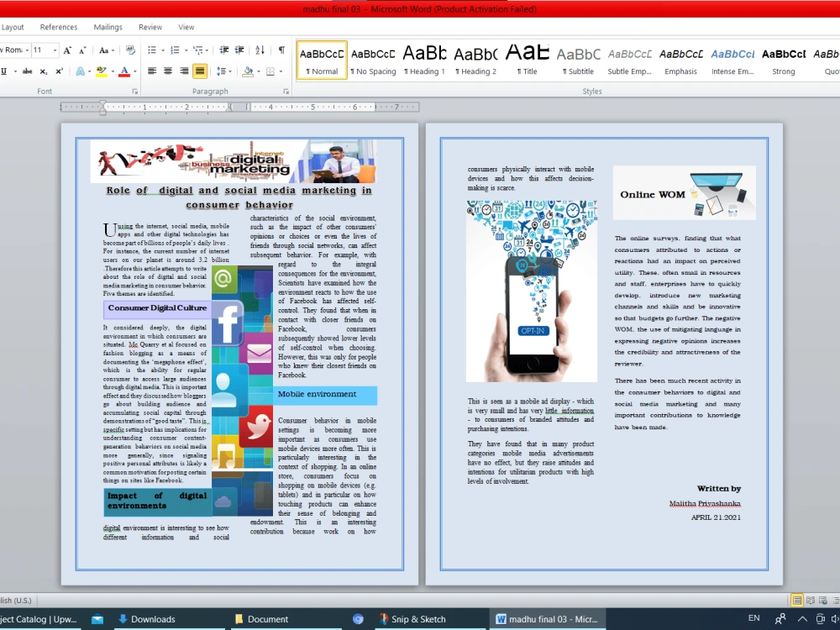Screen dimensions: 840x630
Task: Expand the highlight color dropdown arrow
Action: click(113, 71)
